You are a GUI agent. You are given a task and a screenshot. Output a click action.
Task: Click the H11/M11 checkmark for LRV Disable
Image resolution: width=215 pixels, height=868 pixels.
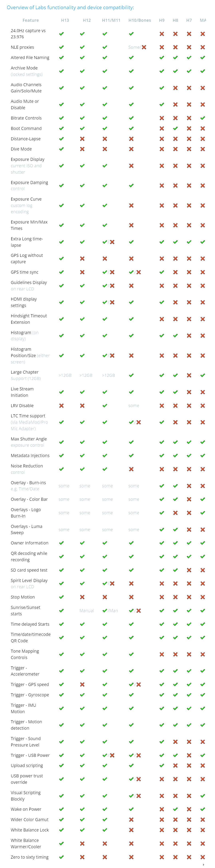pyautogui.click(x=105, y=406)
